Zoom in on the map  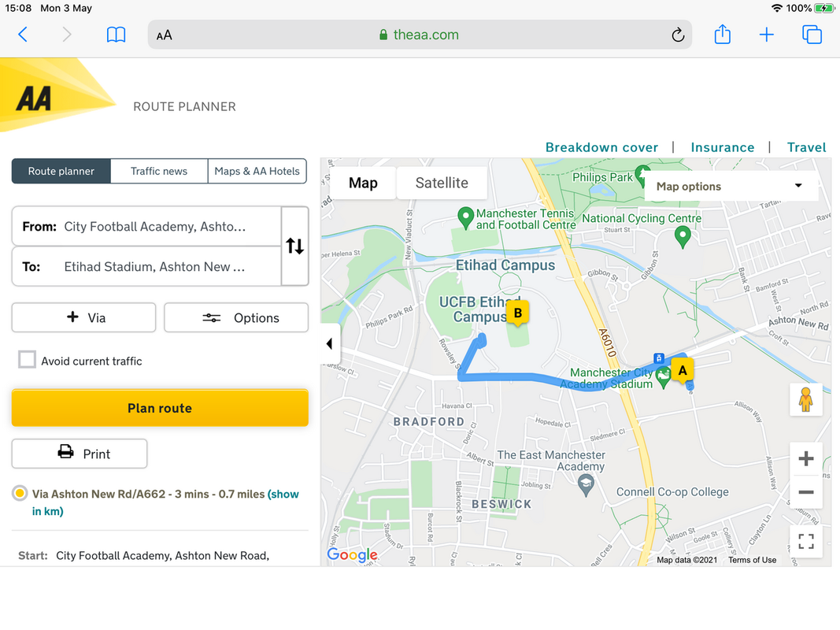pos(805,458)
